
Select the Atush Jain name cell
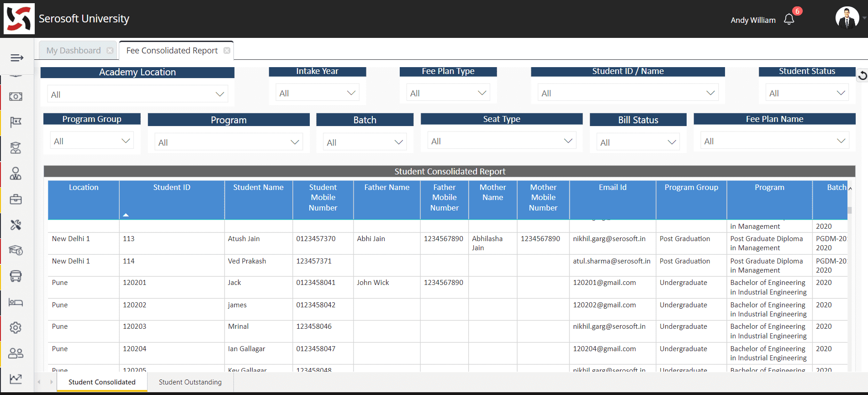point(259,243)
